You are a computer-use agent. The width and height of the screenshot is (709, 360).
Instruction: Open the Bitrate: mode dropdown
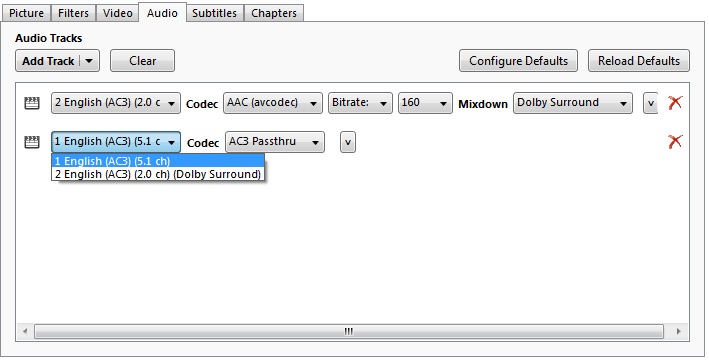click(360, 103)
